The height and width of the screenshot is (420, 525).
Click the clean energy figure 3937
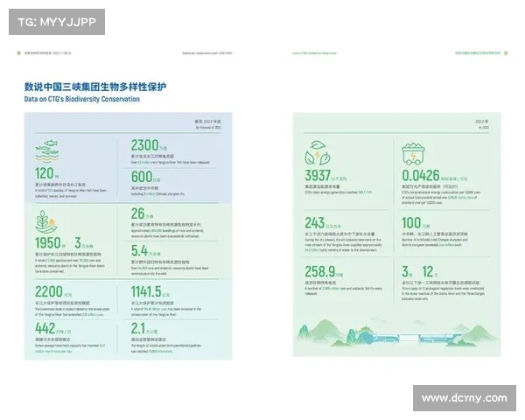pyautogui.click(x=318, y=176)
